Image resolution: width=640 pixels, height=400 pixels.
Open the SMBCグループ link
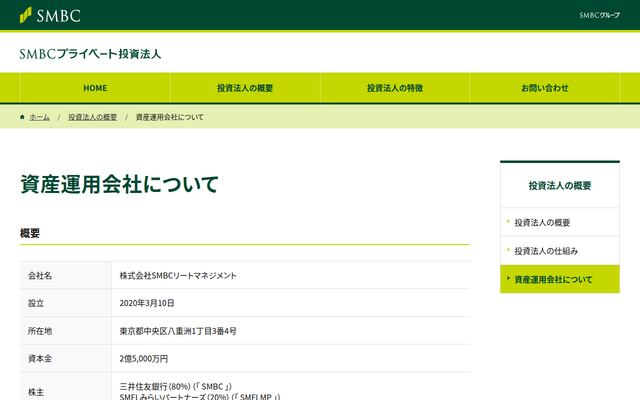(599, 15)
